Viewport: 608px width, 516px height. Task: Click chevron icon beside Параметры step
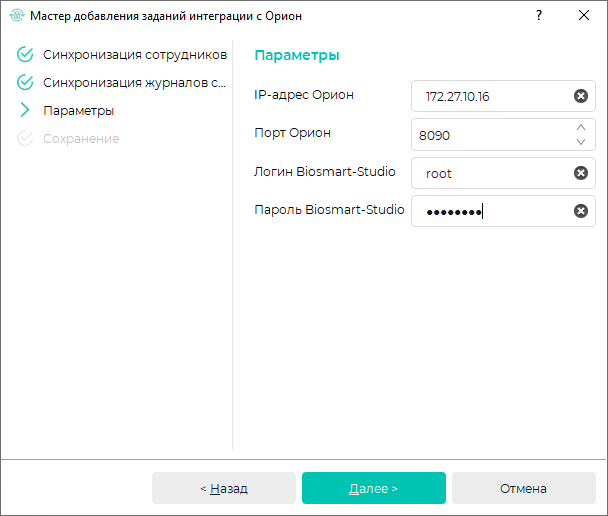[25, 110]
